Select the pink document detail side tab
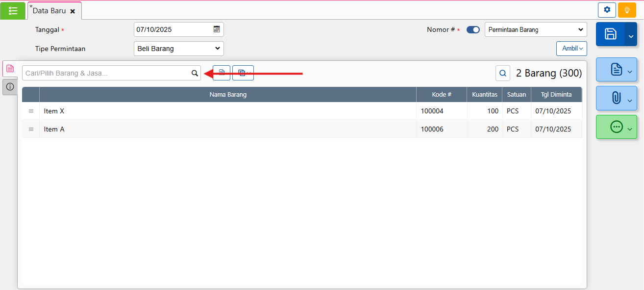Screen dimensions: 644x290 [10, 69]
